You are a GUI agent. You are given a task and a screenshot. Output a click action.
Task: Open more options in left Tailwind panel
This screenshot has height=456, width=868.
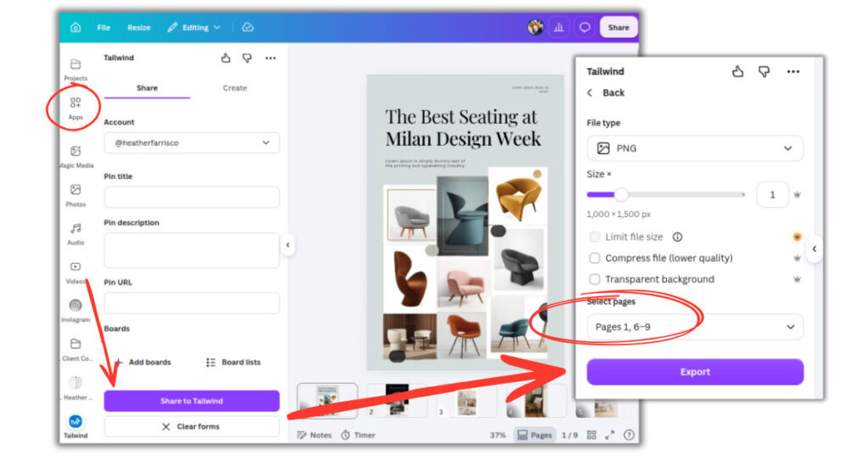tap(270, 58)
